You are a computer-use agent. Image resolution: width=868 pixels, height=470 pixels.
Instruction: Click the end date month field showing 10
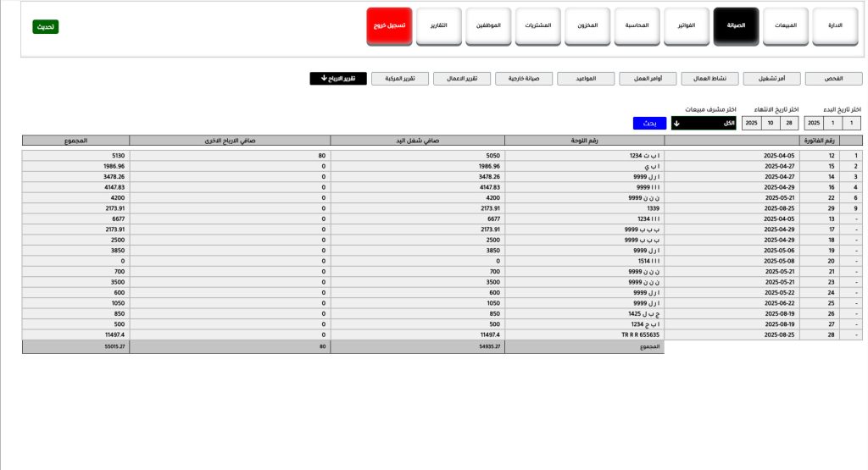[771, 124]
